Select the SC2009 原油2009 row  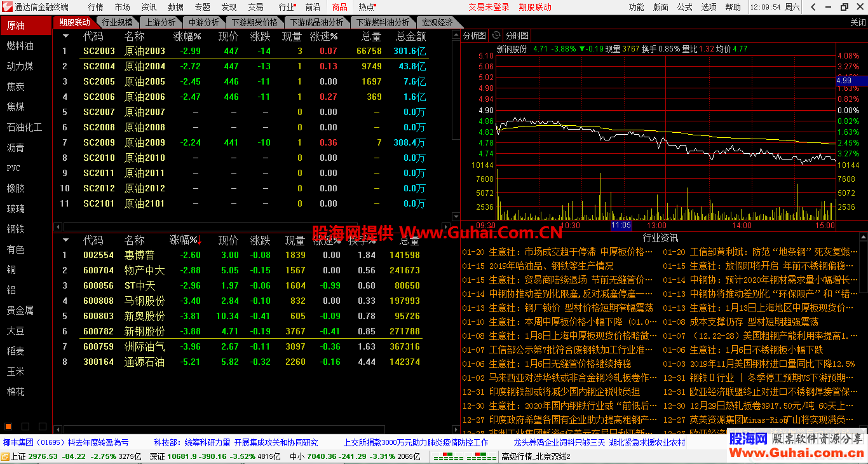pos(245,142)
